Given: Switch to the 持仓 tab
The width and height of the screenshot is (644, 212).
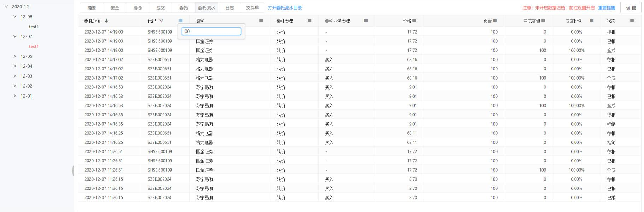Looking at the screenshot, I should 137,8.
